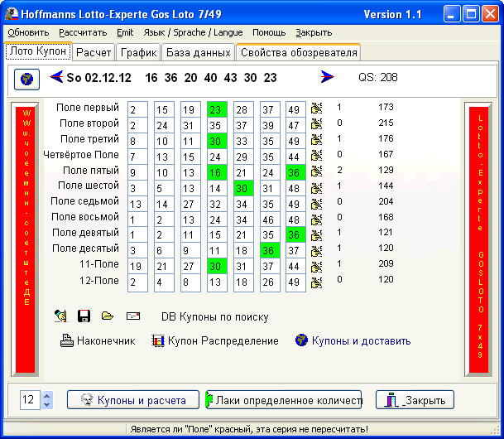Click the hand icon for Поле девятый row
Screen dimensions: 504x439
316,234
